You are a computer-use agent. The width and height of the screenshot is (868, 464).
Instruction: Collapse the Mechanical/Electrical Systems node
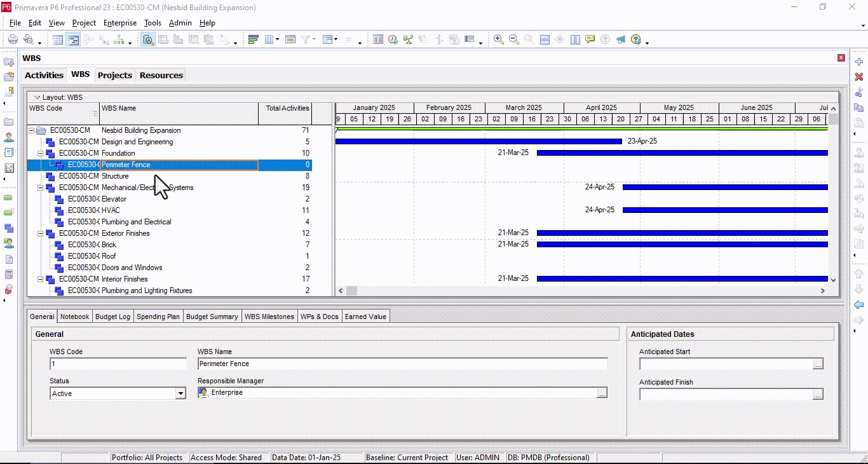40,188
